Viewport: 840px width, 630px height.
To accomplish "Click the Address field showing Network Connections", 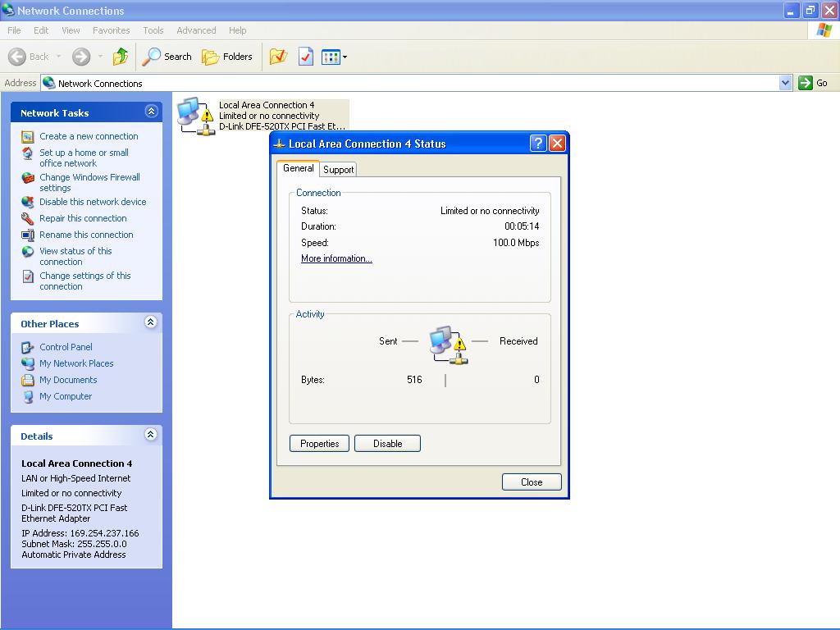I will point(410,83).
